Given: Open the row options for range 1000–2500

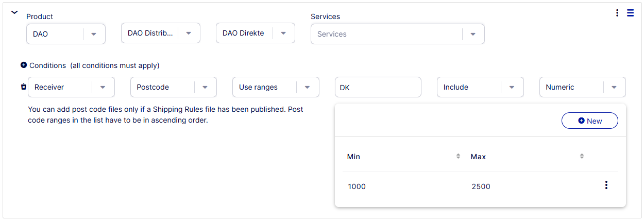Looking at the screenshot, I should 606,185.
